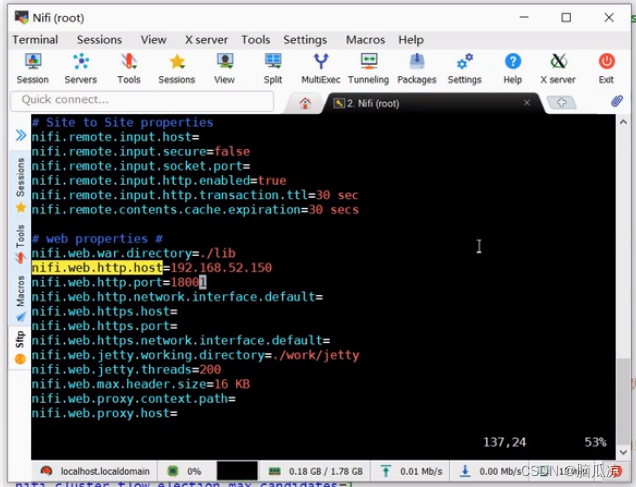The width and height of the screenshot is (636, 487).
Task: Open the X server menu
Action: 206,40
